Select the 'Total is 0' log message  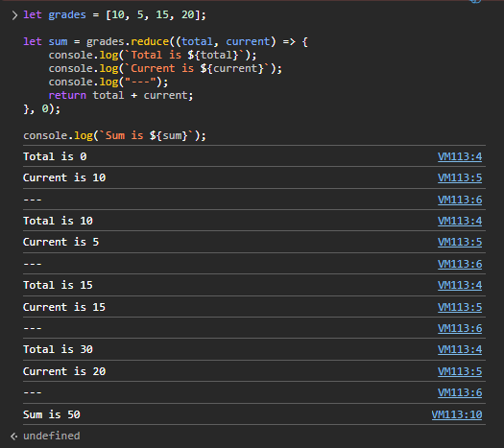click(x=55, y=156)
